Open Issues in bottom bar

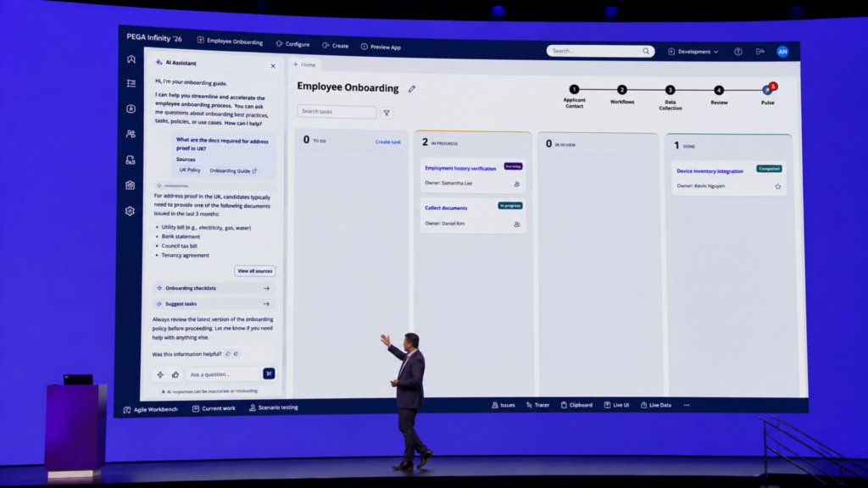(x=504, y=405)
